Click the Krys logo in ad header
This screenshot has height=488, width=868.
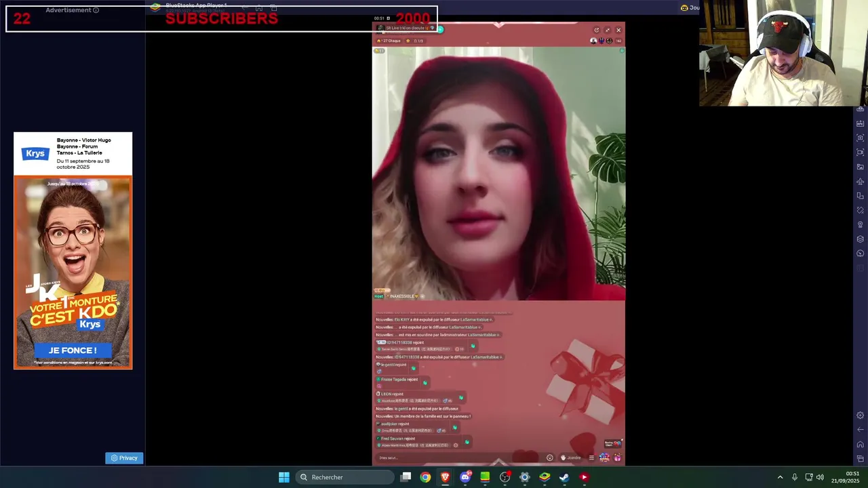[35, 153]
